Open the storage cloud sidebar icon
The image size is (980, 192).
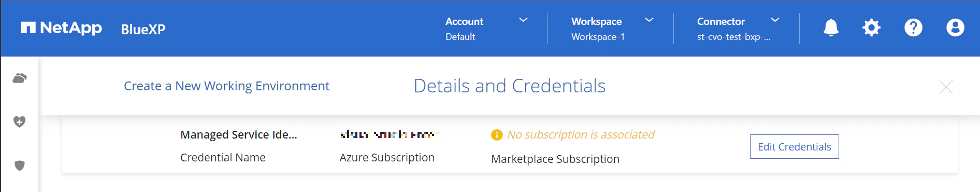coord(20,78)
